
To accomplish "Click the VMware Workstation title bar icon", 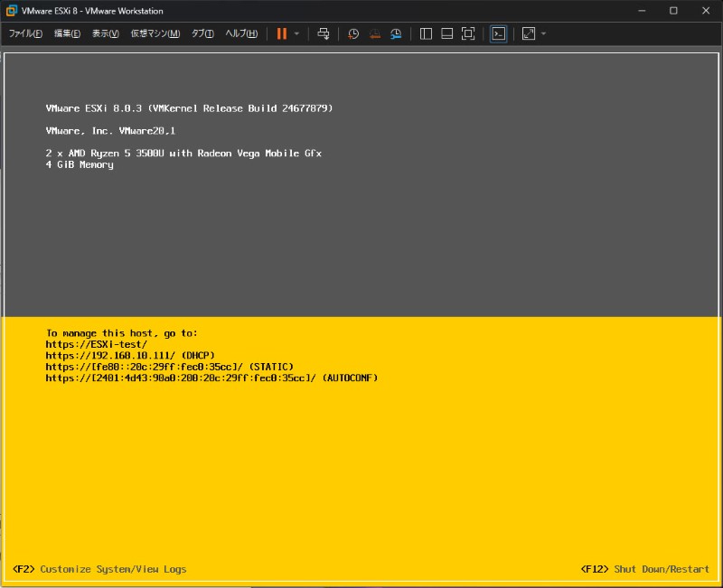I will click(x=12, y=11).
